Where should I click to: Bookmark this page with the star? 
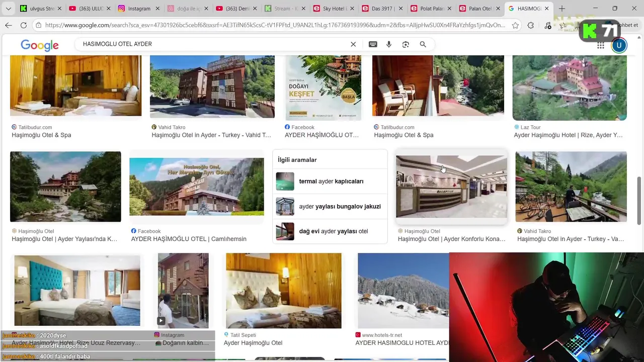click(515, 25)
